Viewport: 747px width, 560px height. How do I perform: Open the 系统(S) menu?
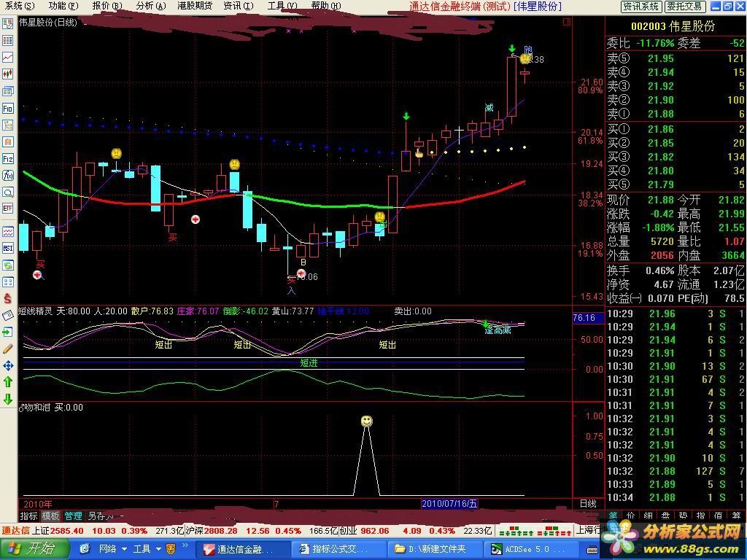(20, 6)
